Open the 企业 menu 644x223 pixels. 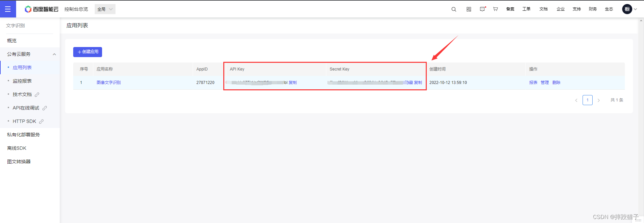(561, 9)
